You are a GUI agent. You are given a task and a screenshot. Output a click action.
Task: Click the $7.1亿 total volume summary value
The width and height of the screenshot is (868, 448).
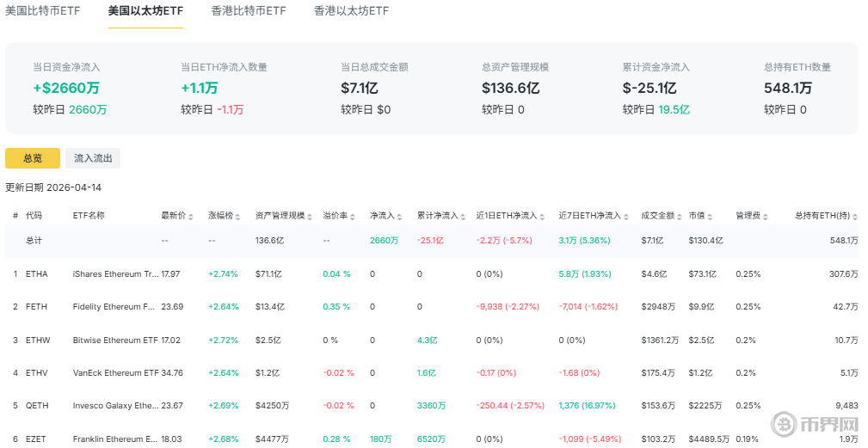[x=360, y=88]
